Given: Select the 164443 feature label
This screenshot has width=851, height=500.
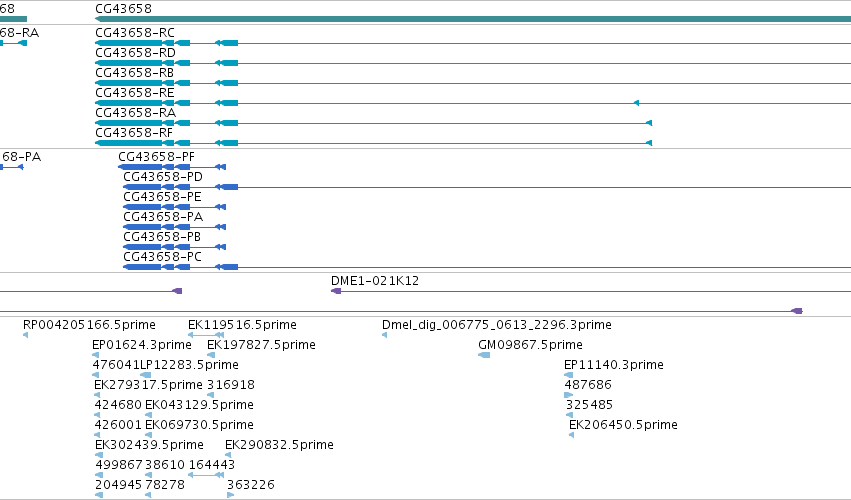Looking at the screenshot, I should 212,465.
